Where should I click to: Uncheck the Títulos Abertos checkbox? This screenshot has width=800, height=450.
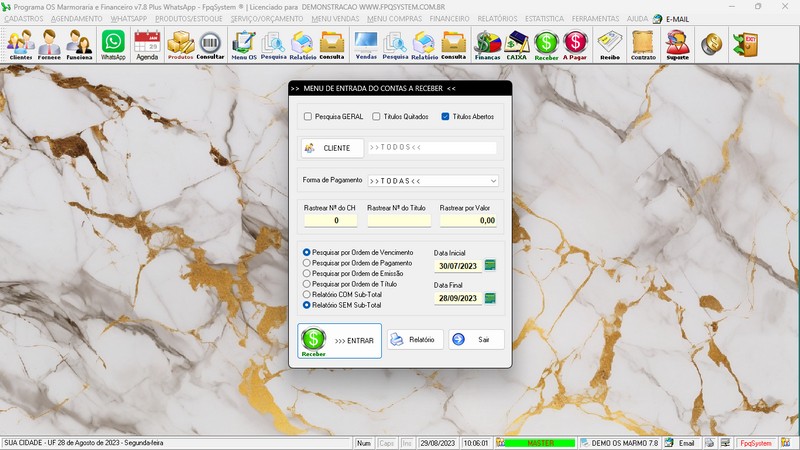pos(445,116)
